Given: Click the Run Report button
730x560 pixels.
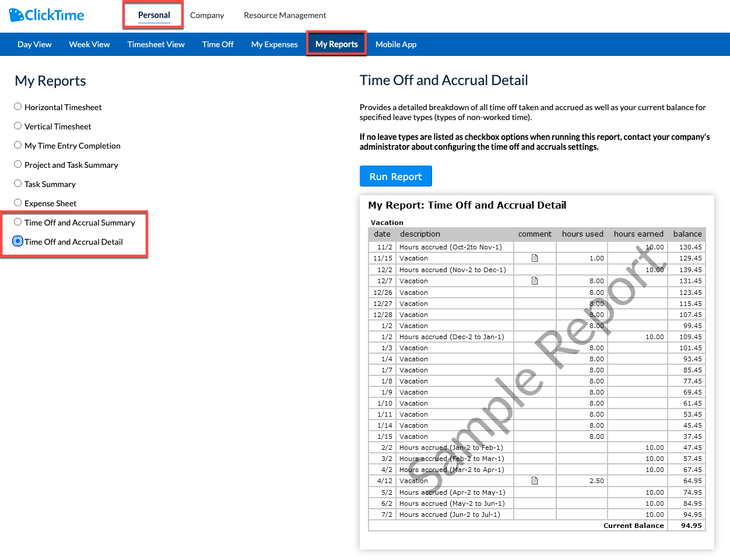Looking at the screenshot, I should click(396, 176).
